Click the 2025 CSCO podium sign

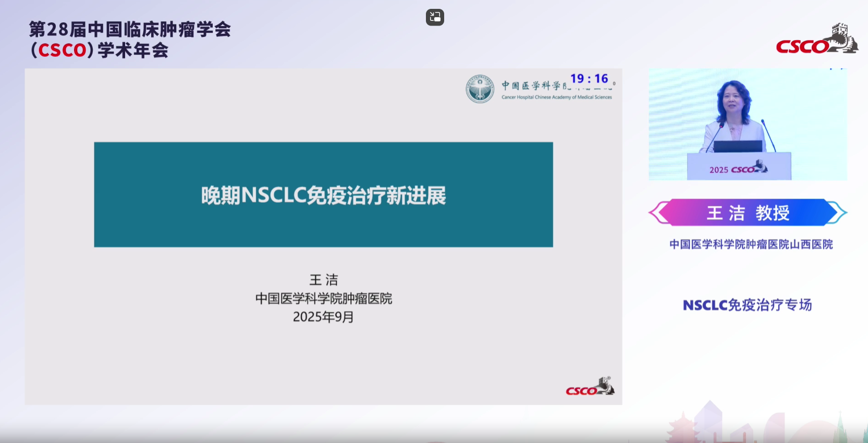739,168
